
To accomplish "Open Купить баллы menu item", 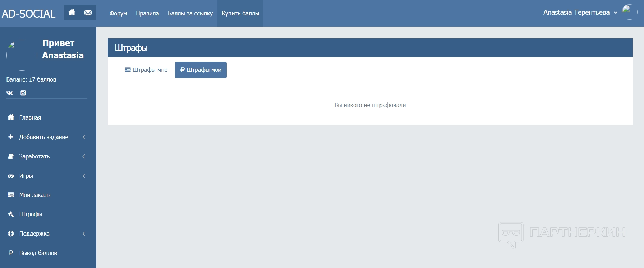I will coord(240,13).
